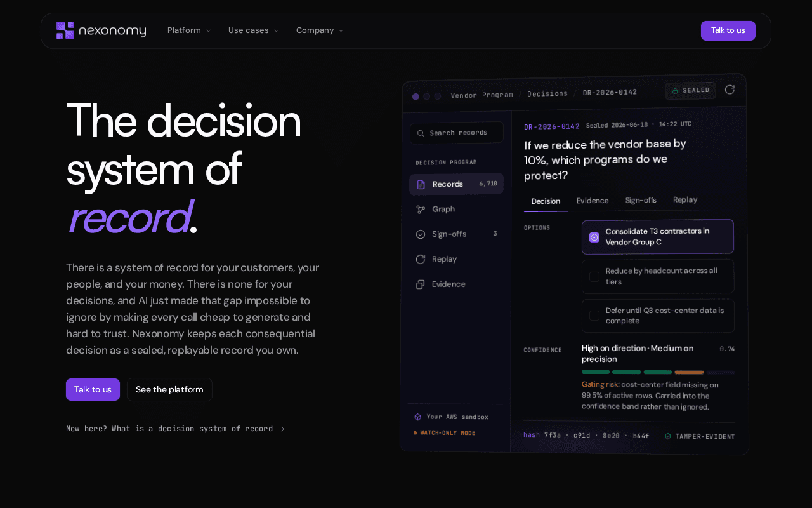Click Talk to us below hero text
This screenshot has height=508, width=812.
93,390
